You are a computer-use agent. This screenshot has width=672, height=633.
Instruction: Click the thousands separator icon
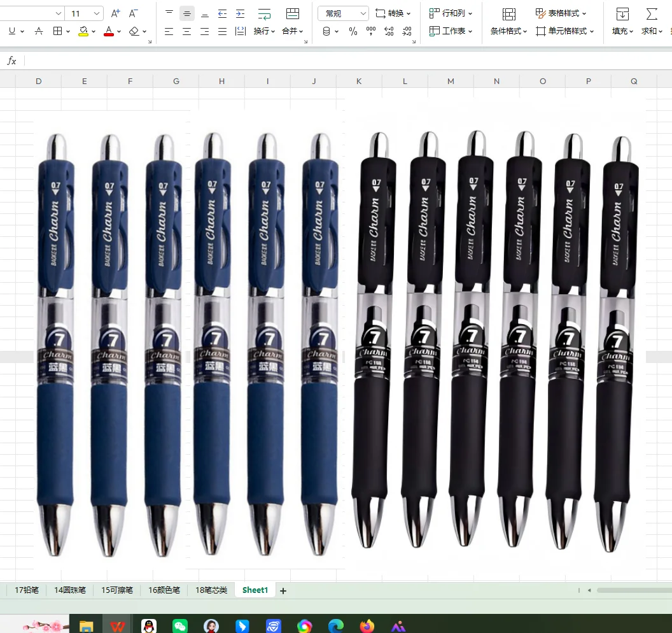click(x=371, y=31)
